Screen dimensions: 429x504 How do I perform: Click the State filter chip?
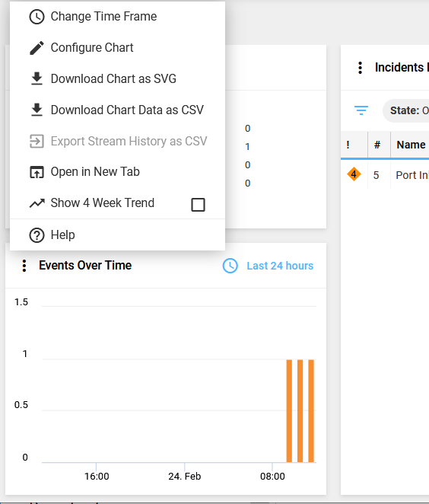point(406,110)
